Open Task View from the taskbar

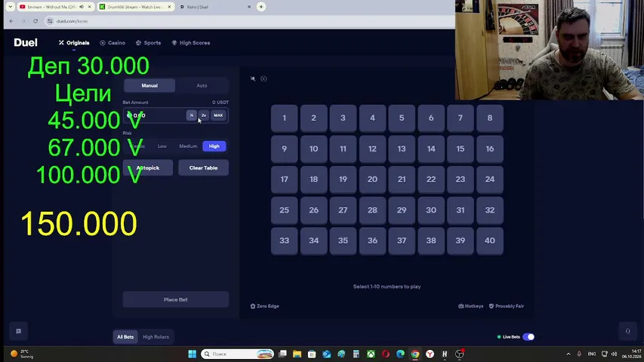pos(282,354)
